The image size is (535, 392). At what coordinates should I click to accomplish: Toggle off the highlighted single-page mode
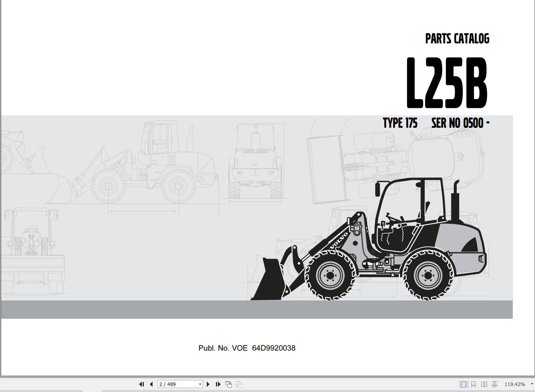[463, 384]
